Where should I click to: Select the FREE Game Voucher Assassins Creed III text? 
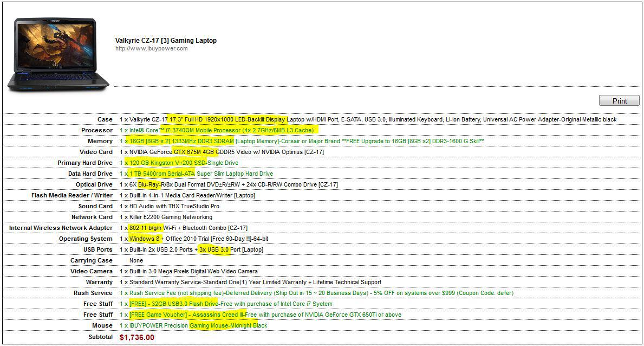point(187,315)
